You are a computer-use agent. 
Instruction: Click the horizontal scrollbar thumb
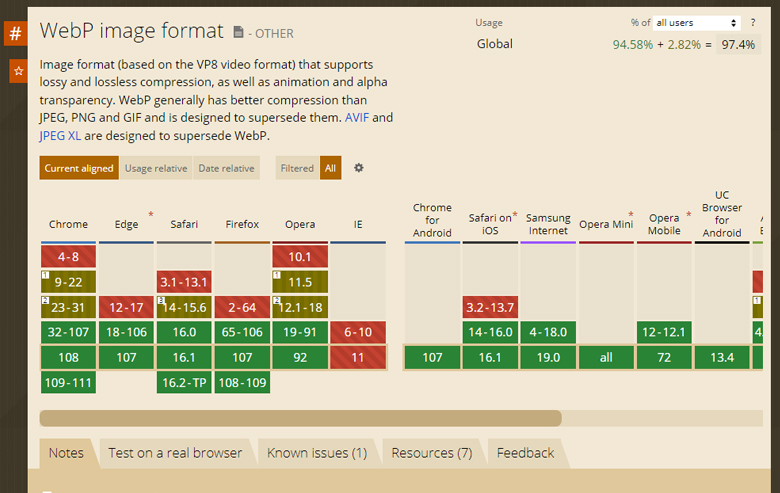[300, 418]
